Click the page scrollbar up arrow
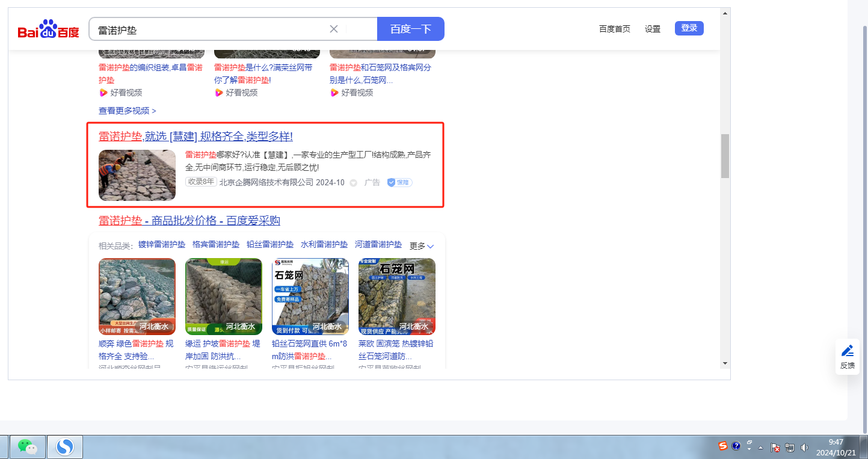This screenshot has width=868, height=459. tap(725, 13)
